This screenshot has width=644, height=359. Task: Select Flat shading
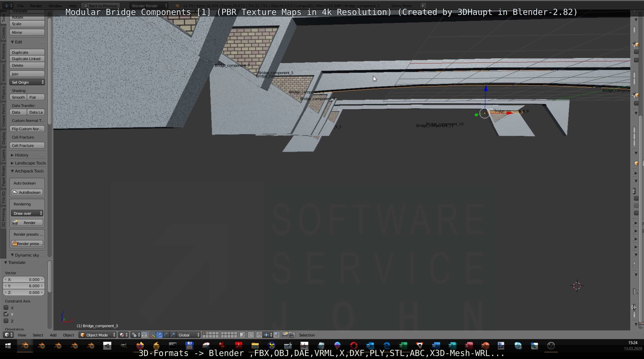36,97
